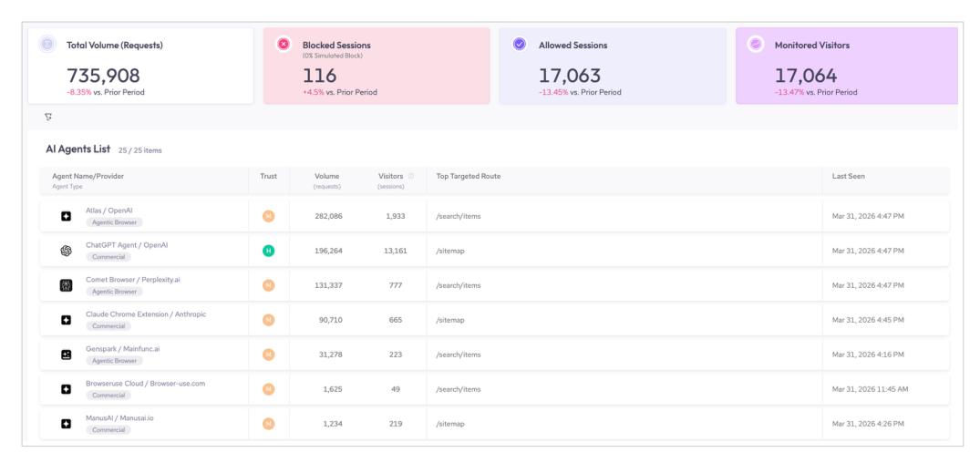
Task: Sort by Top Targeted Route column header
Action: [x=469, y=176]
